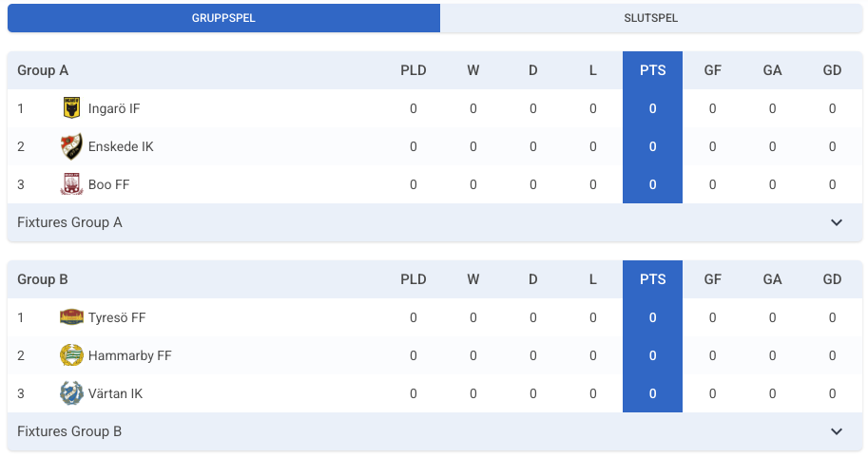The height and width of the screenshot is (458, 868).
Task: Expand the Fixtures Group B chevron
Action: click(x=837, y=431)
